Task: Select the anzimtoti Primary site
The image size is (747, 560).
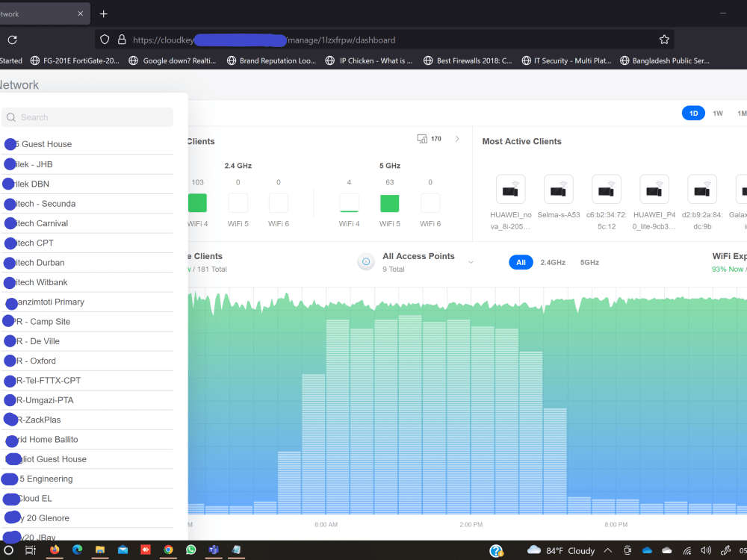Action: 87,302
